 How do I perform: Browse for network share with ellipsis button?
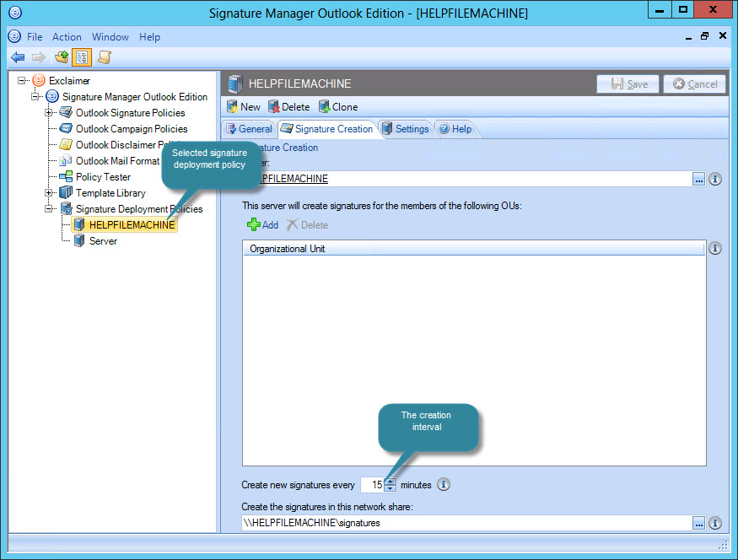[x=698, y=523]
